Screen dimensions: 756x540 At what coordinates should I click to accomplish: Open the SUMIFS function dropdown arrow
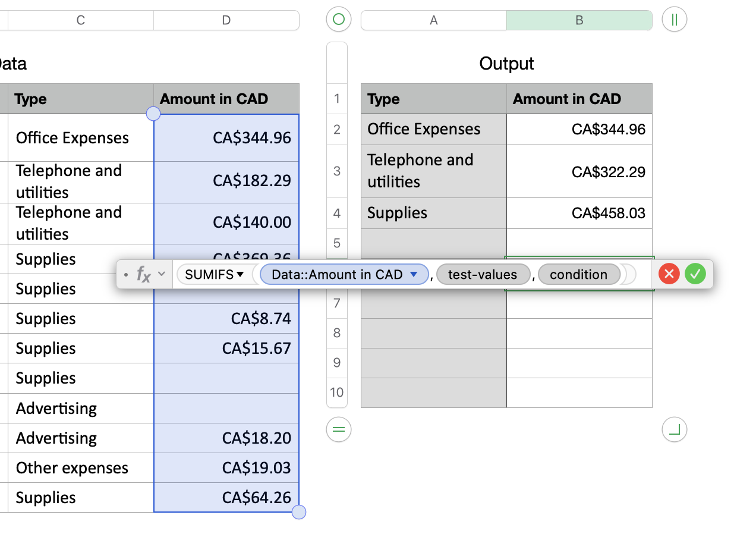click(240, 274)
